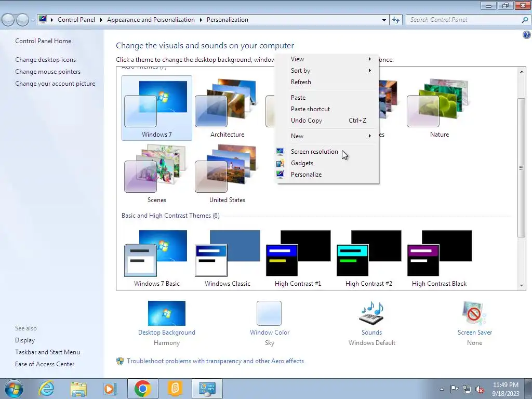The image size is (532, 399).
Task: Open Windows Media Player taskbar icon
Action: point(110,389)
